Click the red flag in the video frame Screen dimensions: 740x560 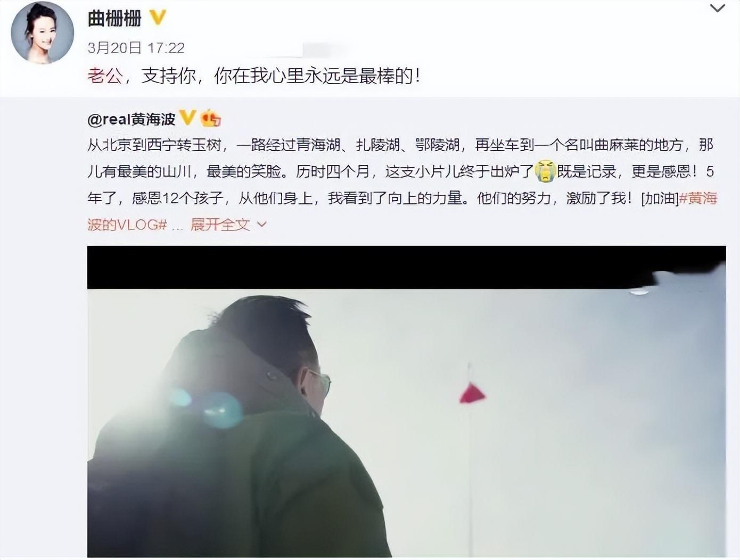click(x=472, y=394)
